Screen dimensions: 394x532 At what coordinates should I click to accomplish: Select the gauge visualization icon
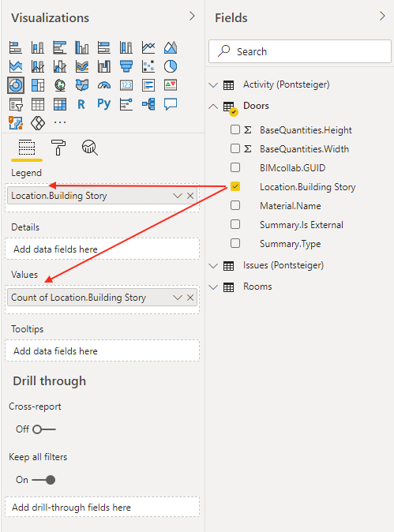(x=104, y=85)
